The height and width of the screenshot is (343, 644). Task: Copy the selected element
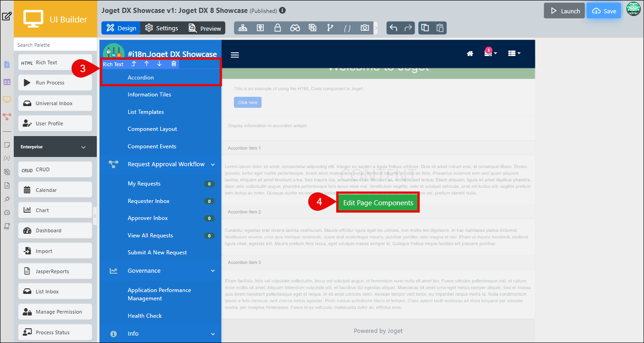pyautogui.click(x=425, y=28)
